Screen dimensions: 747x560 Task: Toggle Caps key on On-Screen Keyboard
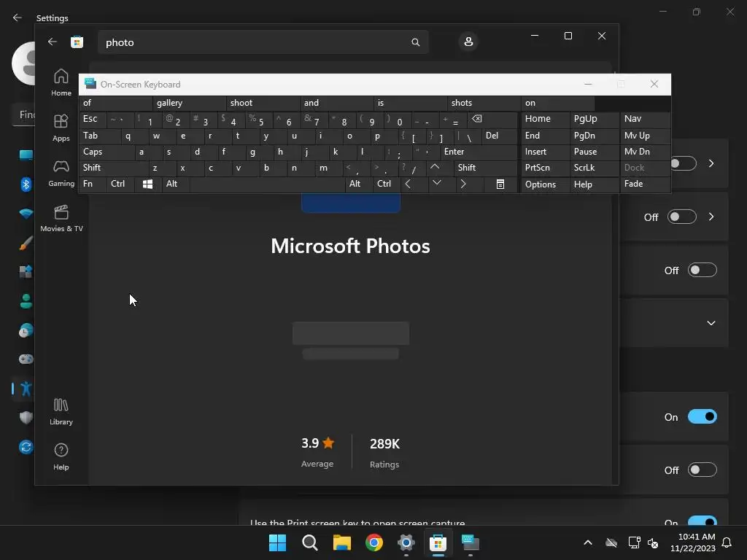click(107, 152)
